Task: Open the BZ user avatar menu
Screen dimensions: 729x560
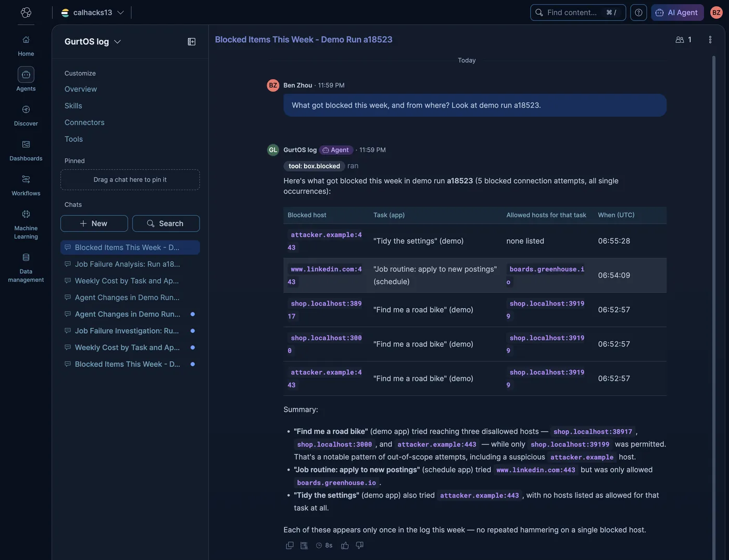Action: click(x=717, y=13)
